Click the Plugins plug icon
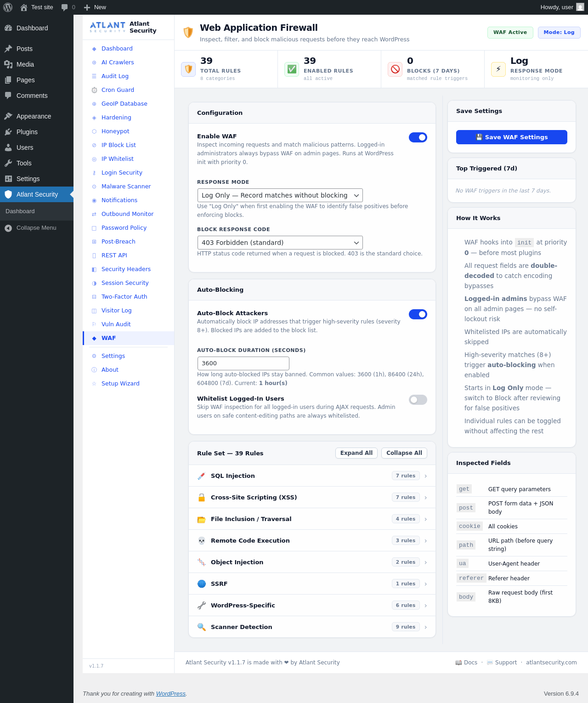 click(8, 132)
